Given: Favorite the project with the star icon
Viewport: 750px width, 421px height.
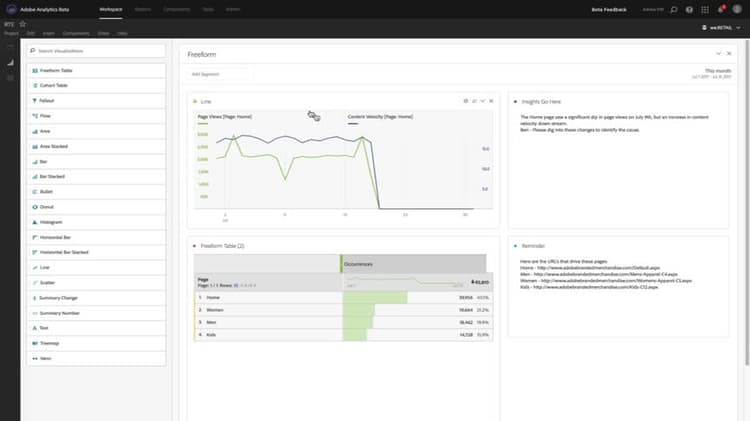Looking at the screenshot, I should tap(22, 24).
